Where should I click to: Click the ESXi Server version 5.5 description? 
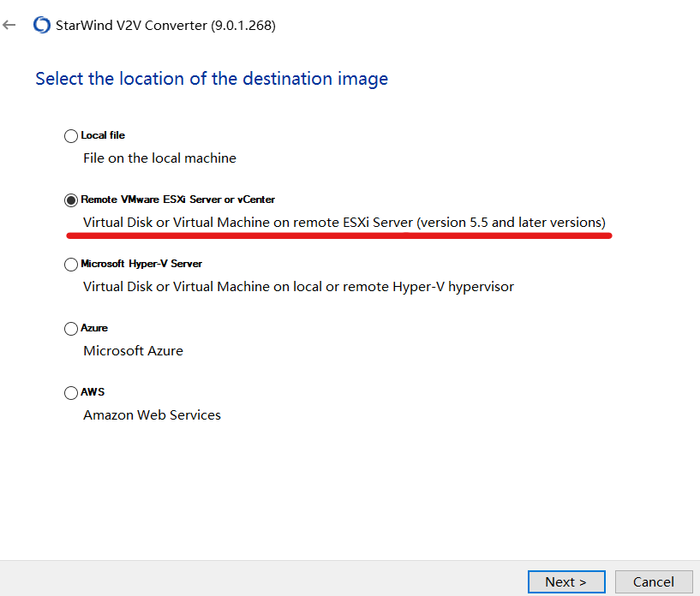point(344,222)
